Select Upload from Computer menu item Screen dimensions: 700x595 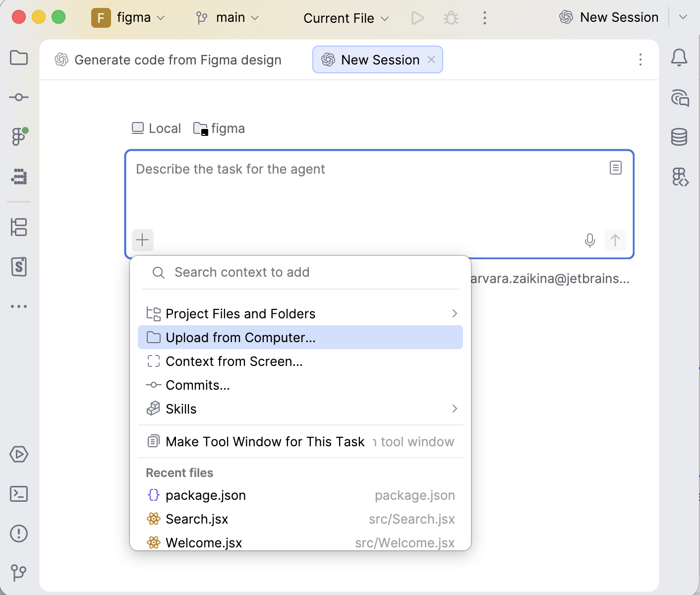tap(300, 337)
